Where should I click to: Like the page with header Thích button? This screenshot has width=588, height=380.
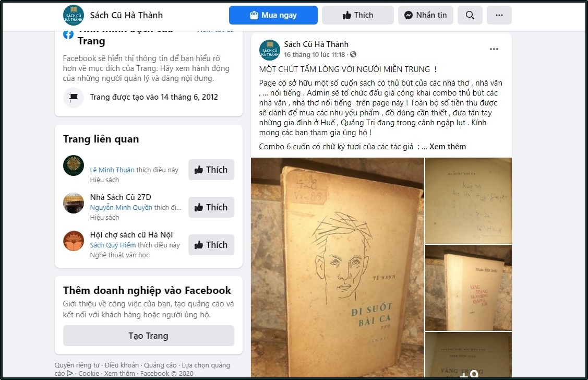[358, 15]
